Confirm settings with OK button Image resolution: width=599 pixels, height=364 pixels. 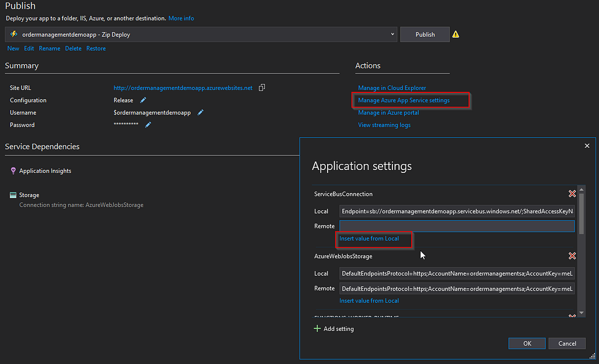[x=527, y=344]
